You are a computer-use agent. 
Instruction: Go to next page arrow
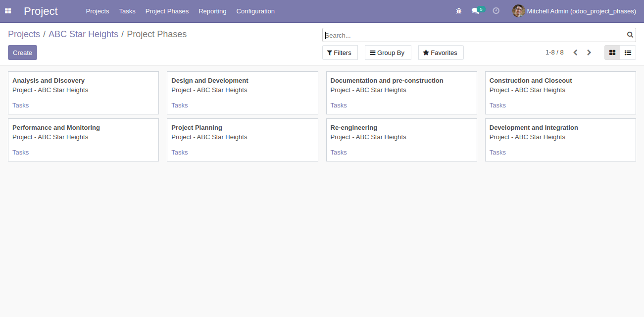pos(589,53)
